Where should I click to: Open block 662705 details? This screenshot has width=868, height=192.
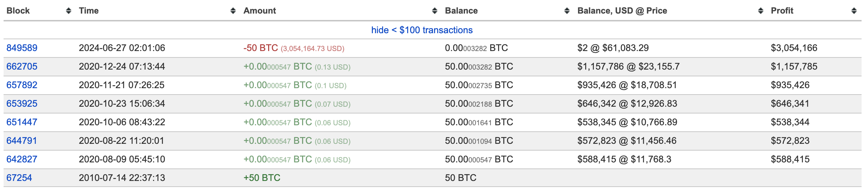22,66
